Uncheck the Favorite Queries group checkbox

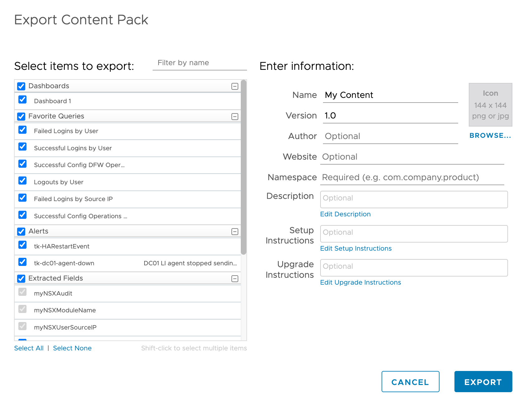(x=21, y=117)
